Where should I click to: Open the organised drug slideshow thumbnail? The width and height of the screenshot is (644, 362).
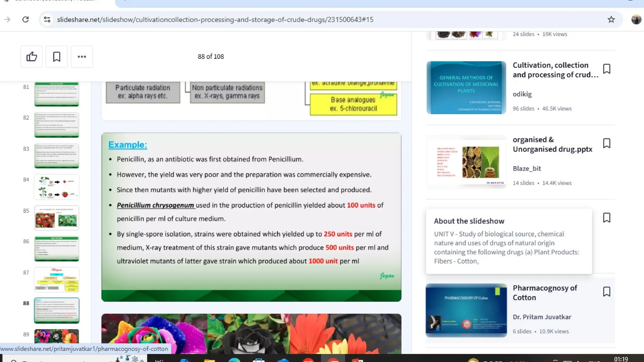pyautogui.click(x=466, y=162)
